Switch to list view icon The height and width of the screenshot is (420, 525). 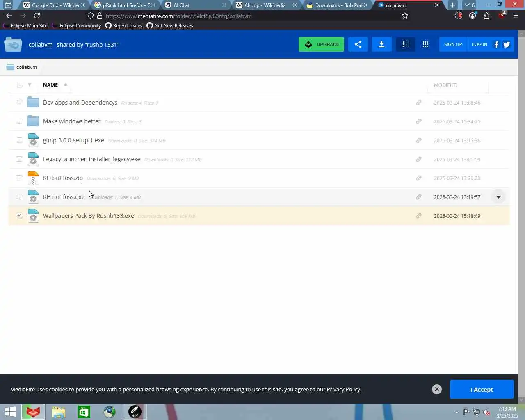[406, 44]
